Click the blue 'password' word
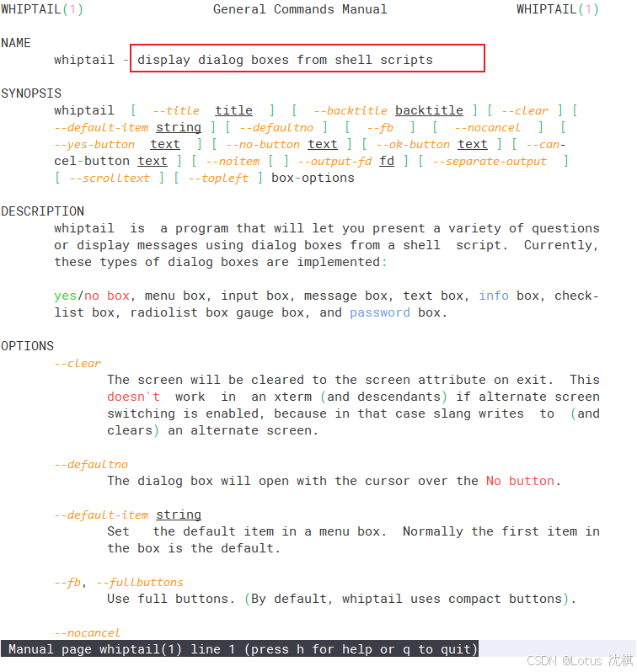The image size is (637, 672). pyautogui.click(x=380, y=313)
